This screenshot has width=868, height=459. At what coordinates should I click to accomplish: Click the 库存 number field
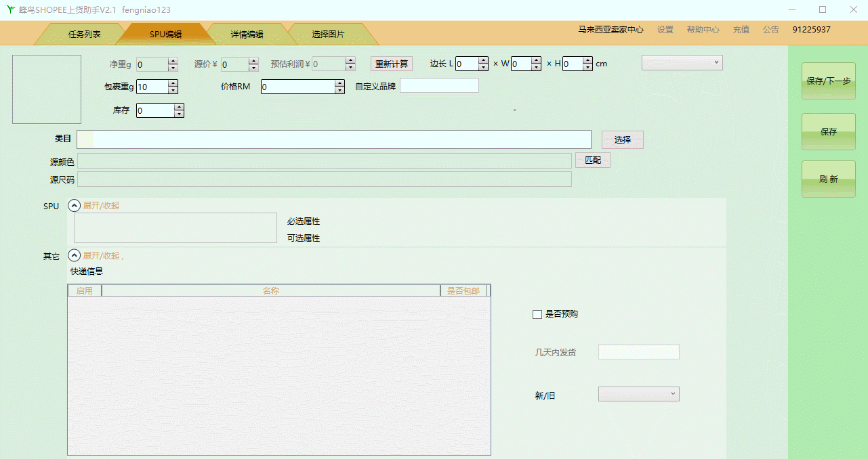(155, 110)
